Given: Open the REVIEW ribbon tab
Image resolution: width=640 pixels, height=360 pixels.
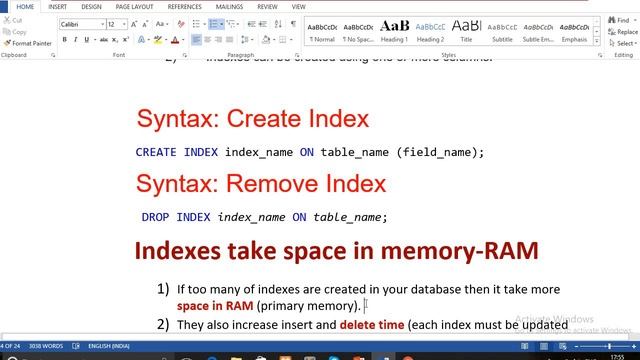Looking at the screenshot, I should point(267,7).
